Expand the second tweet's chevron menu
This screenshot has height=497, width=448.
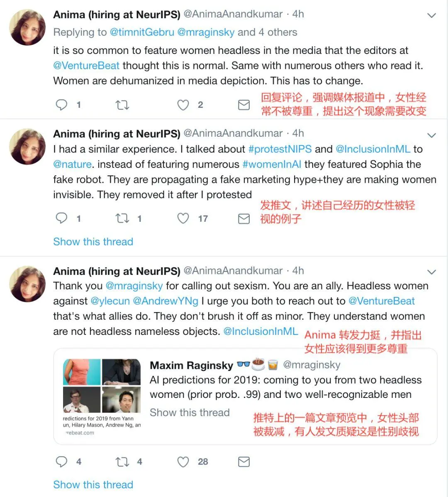click(x=431, y=136)
